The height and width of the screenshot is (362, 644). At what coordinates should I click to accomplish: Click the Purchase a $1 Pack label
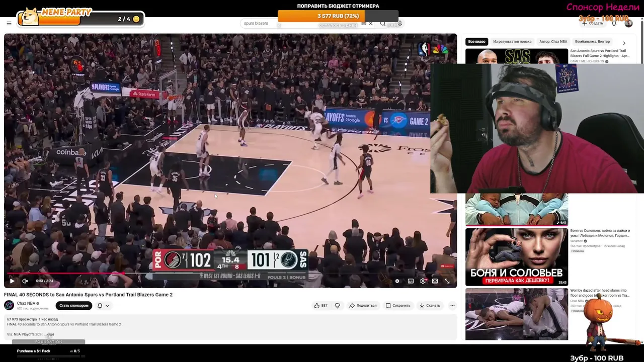click(34, 351)
